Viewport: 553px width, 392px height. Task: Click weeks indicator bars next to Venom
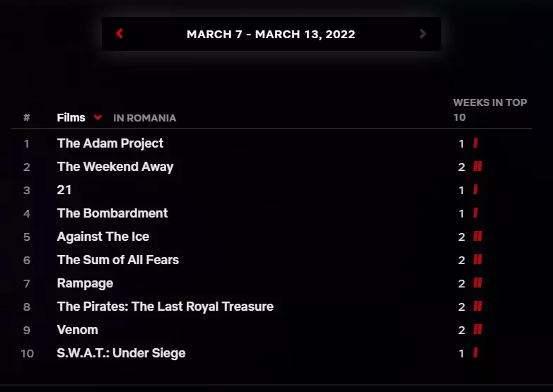coord(478,330)
